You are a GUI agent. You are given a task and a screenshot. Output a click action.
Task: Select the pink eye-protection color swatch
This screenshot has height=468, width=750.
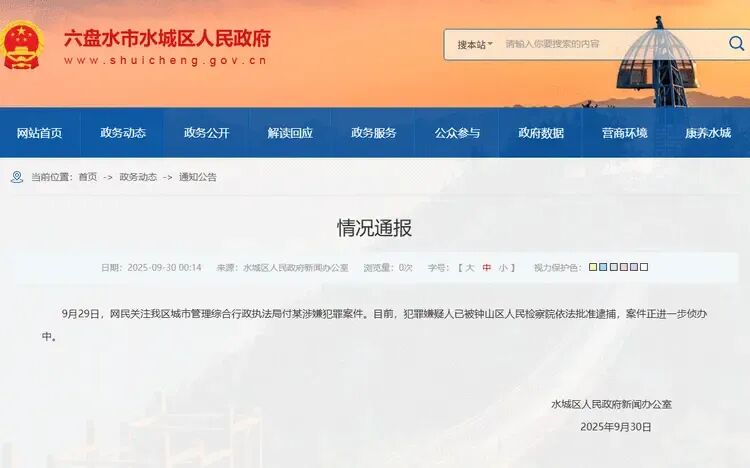tap(624, 267)
